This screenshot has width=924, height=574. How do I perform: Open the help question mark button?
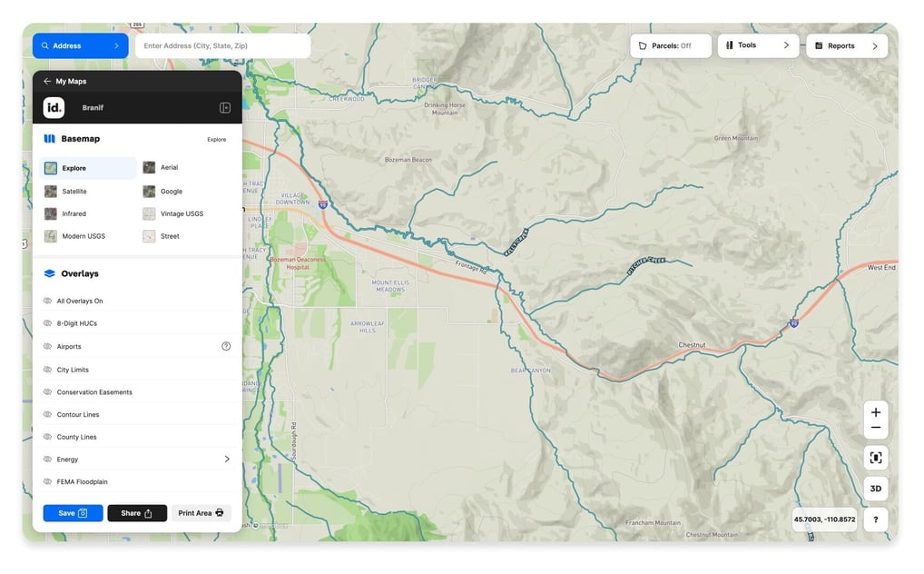point(875,520)
